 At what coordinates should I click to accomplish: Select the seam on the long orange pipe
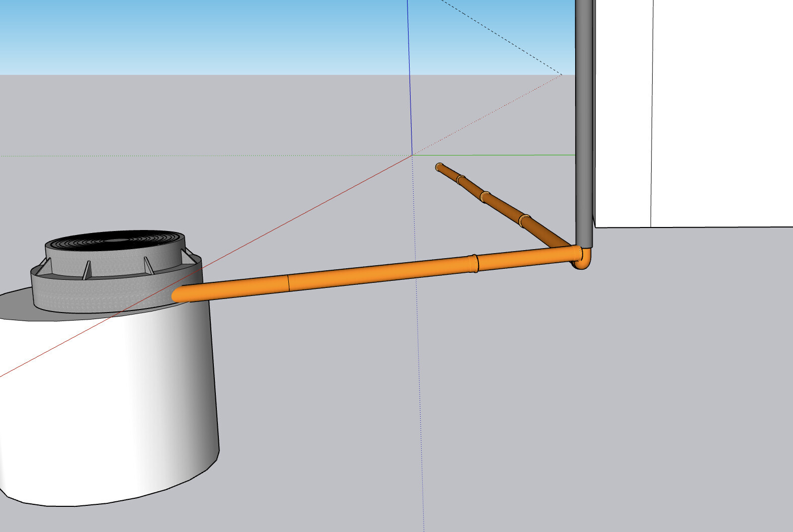(288, 283)
